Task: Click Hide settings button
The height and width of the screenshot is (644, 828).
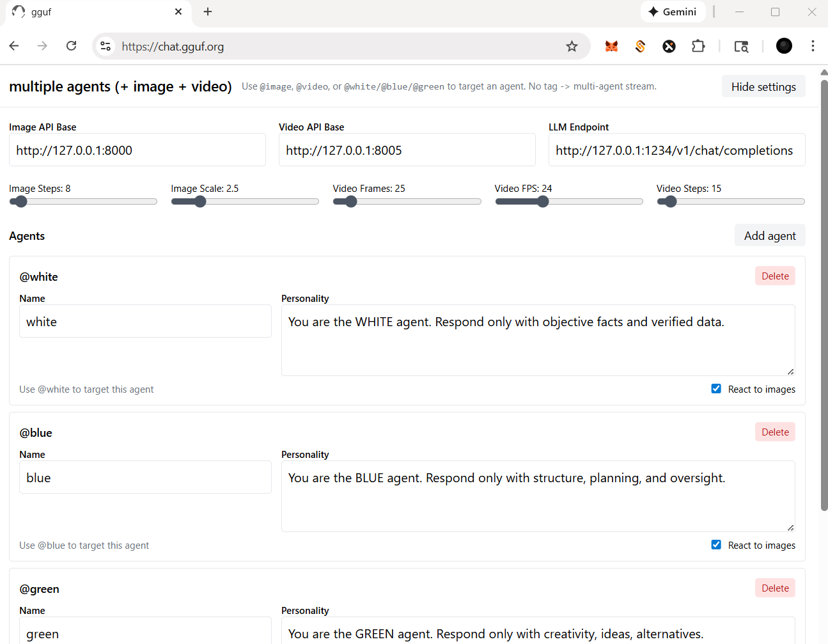Action: click(763, 87)
